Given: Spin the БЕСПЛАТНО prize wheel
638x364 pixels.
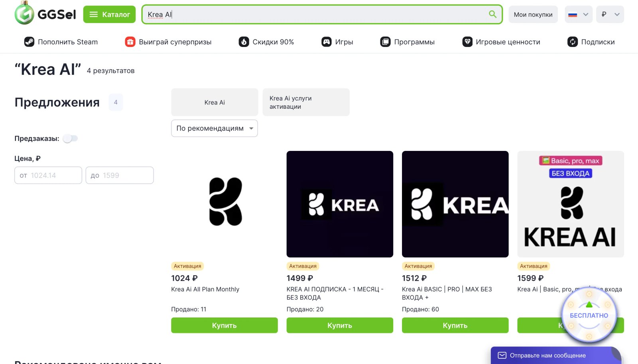Looking at the screenshot, I should (589, 315).
